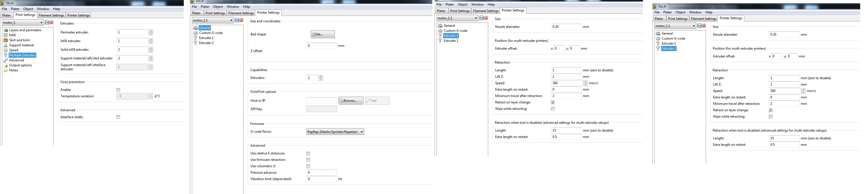The height and width of the screenshot is (194, 868).
Task: Open the Speed settings page
Action: pyautogui.click(x=13, y=50)
